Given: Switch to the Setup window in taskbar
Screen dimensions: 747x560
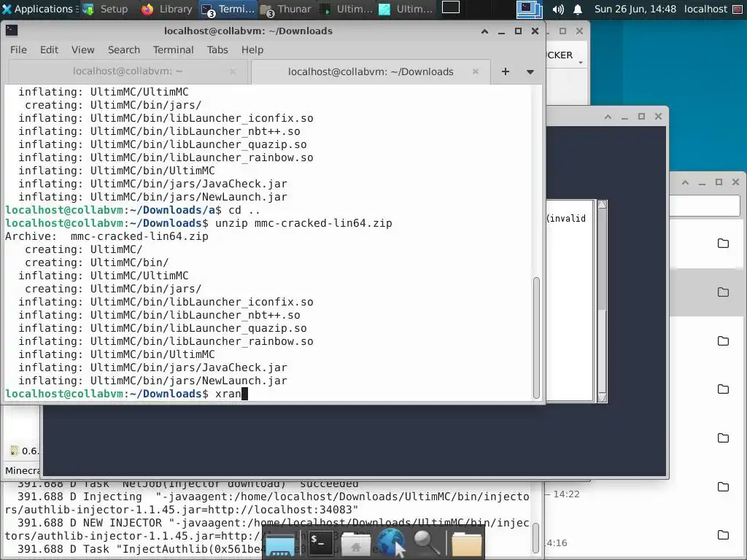Looking at the screenshot, I should click(106, 9).
